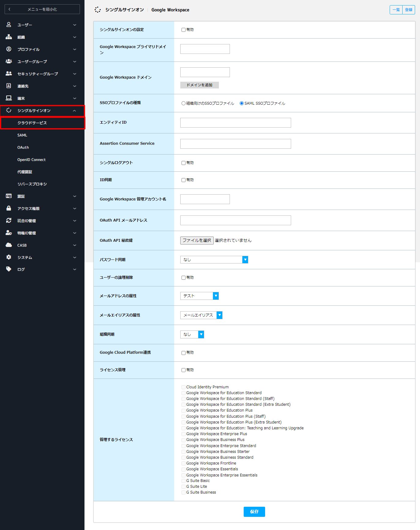Click the minimize menu back arrow
This screenshot has width=420, height=530.
tap(9, 9)
